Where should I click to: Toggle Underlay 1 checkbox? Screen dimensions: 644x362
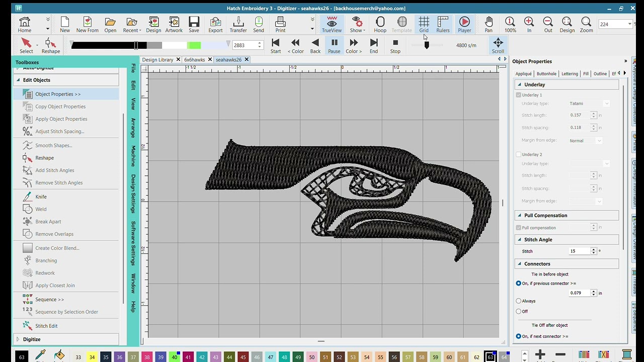pyautogui.click(x=519, y=95)
